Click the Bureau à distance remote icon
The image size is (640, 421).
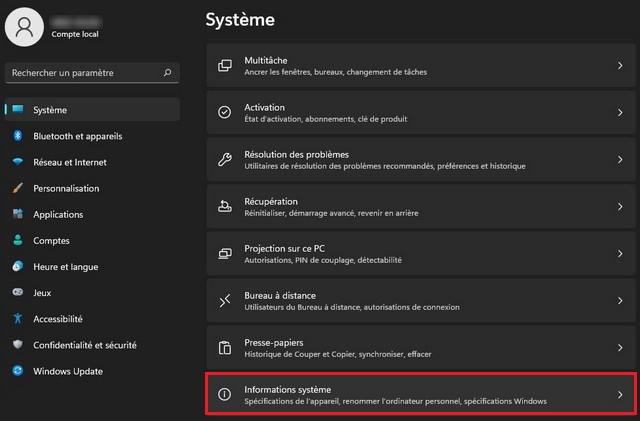(x=224, y=301)
